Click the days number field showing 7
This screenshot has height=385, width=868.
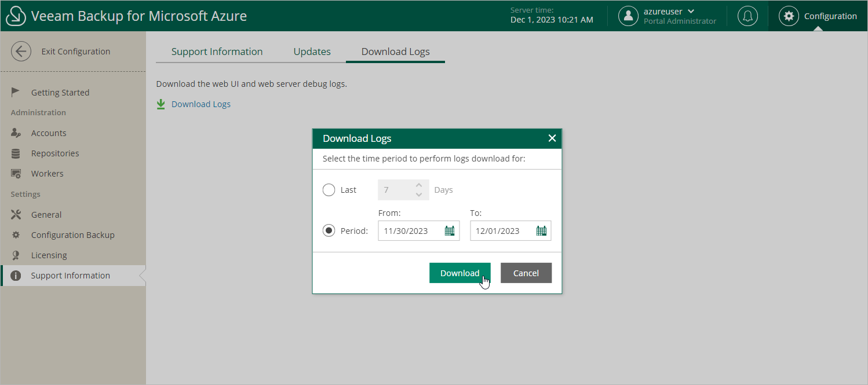click(404, 190)
